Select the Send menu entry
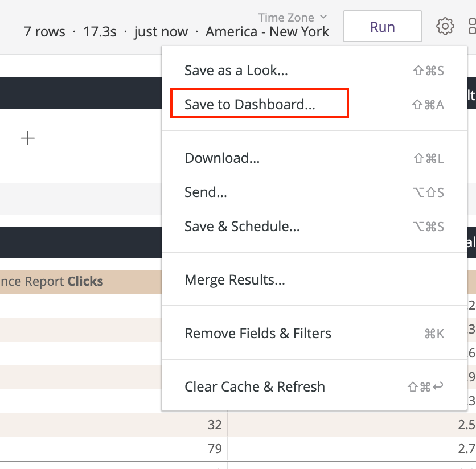Viewport: 476px width, 469px height. (x=206, y=192)
